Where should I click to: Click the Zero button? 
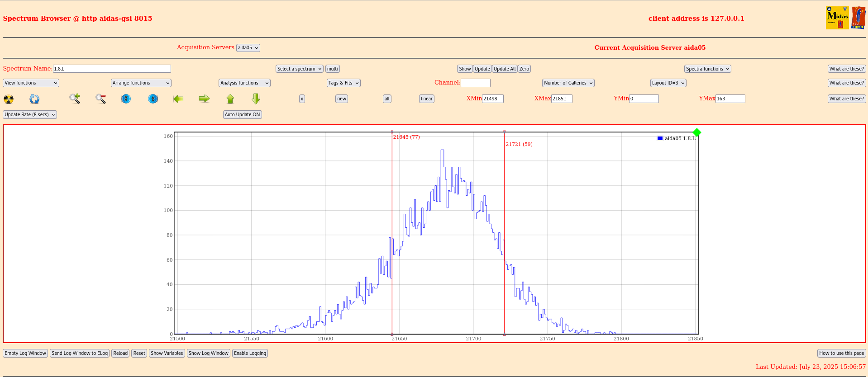pos(524,69)
